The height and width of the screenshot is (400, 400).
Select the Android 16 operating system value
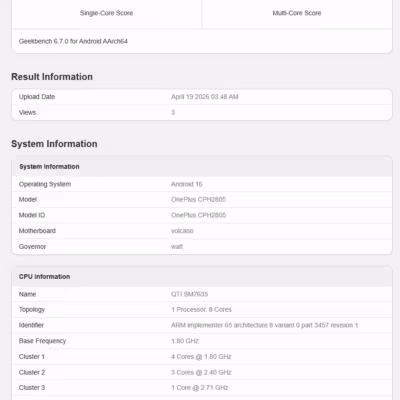[187, 184]
